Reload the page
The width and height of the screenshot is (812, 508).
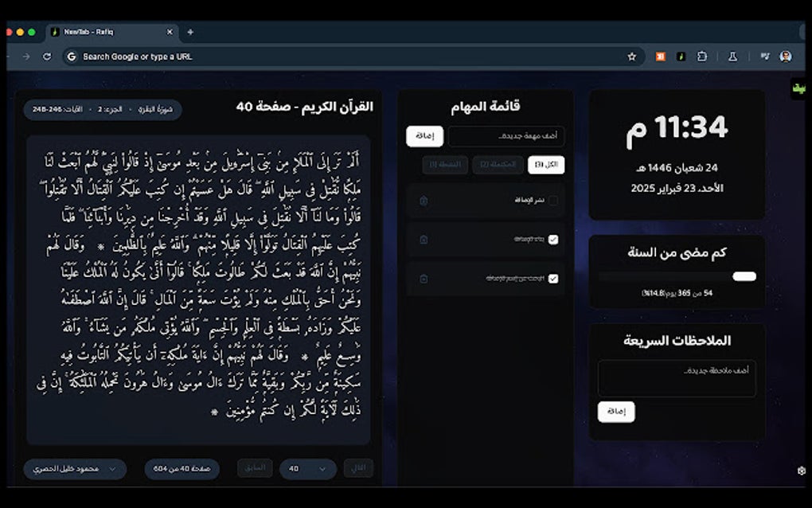pos(47,57)
